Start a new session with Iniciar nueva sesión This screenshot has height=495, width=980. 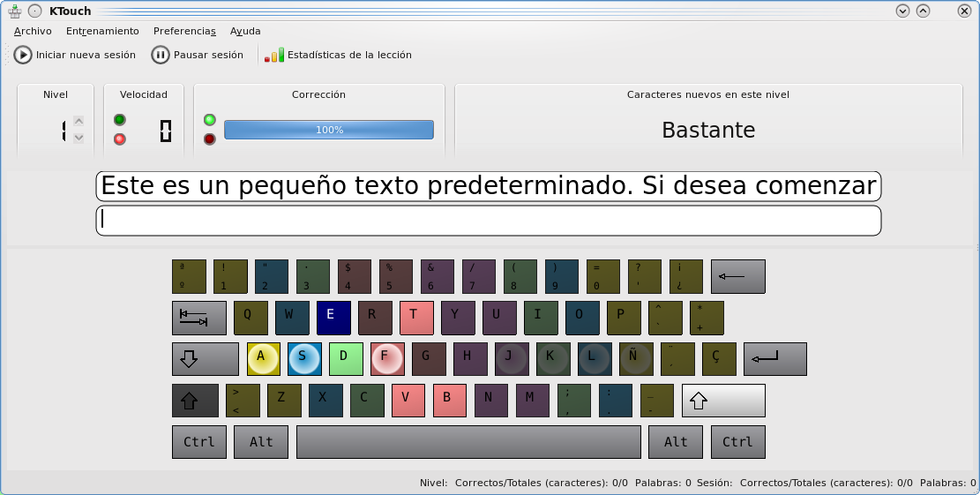pos(75,55)
